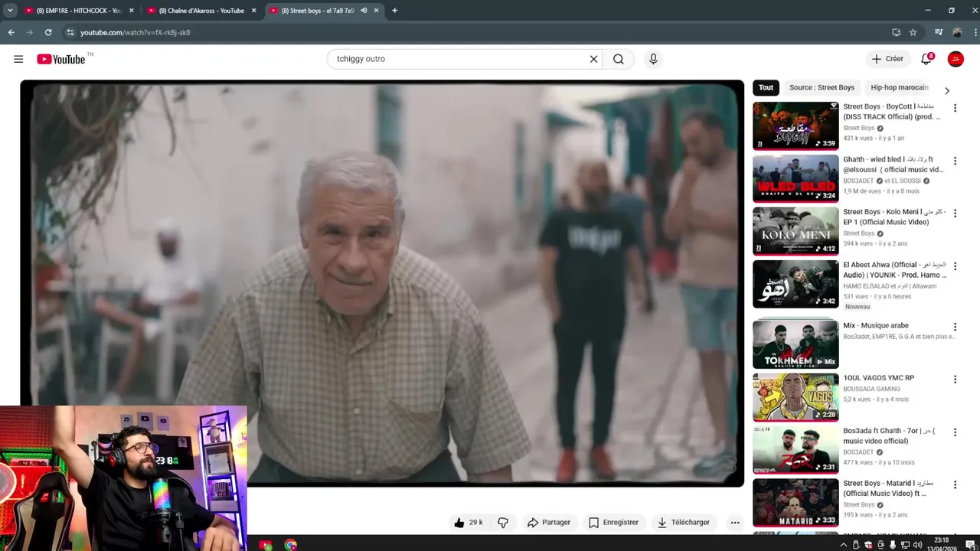Click the red app icon in the taskbar

point(266,545)
